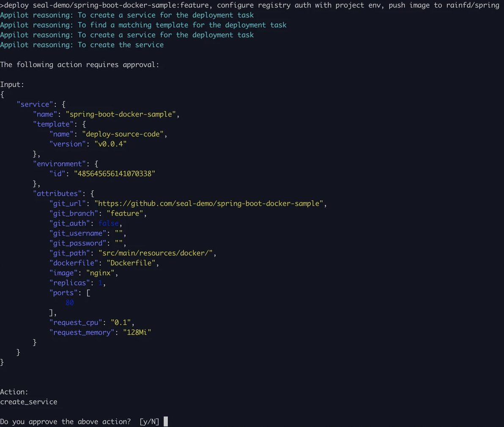Click the "template" JSON key
This screenshot has width=504, height=427.
pos(53,124)
